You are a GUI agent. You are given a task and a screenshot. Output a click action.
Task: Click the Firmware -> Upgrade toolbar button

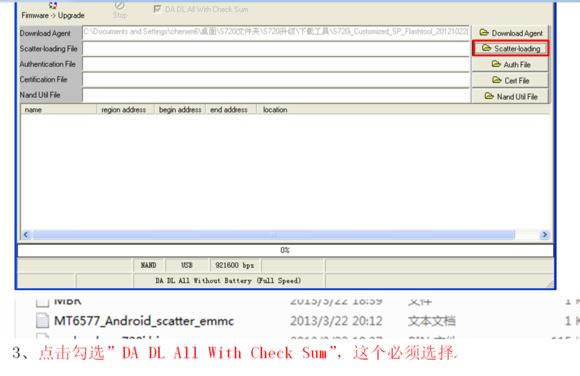pos(53,11)
